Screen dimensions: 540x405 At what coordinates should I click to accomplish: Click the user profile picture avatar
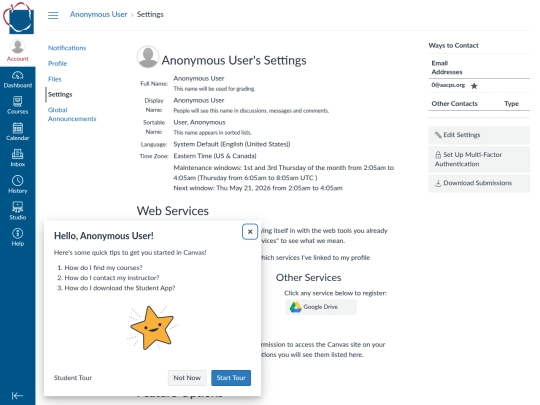[x=148, y=57]
